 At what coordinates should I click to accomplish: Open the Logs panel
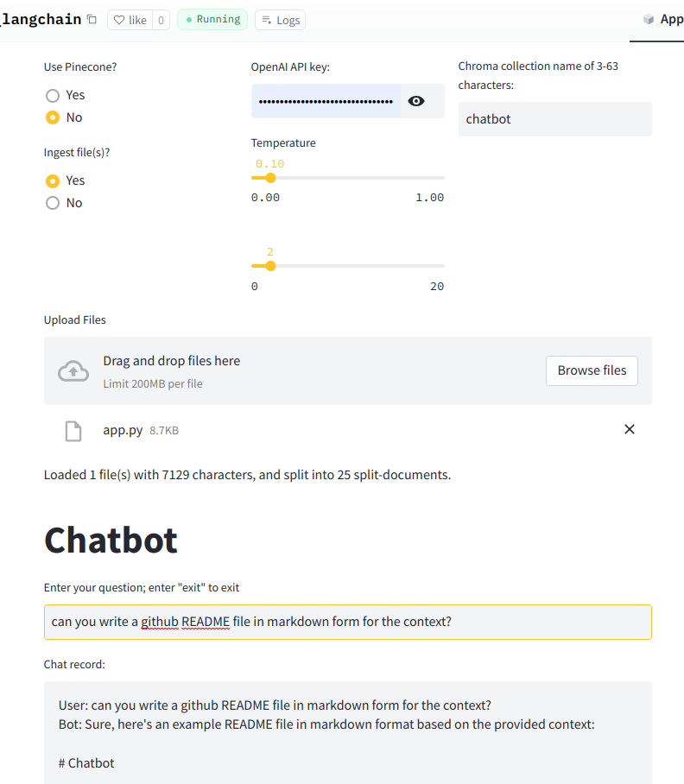tap(280, 20)
